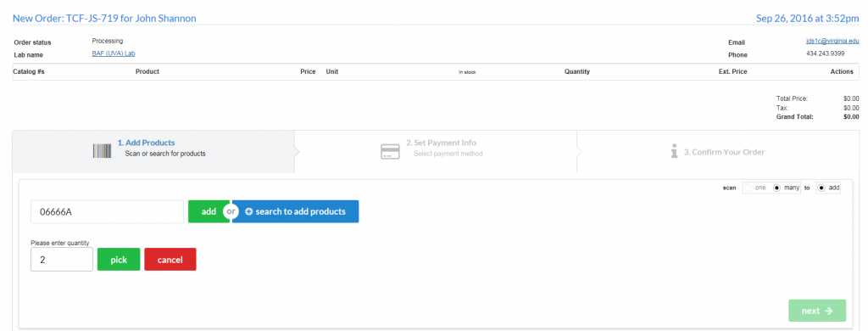Image resolution: width=868 pixels, height=331 pixels.
Task: Click the green add button
Action: point(208,212)
